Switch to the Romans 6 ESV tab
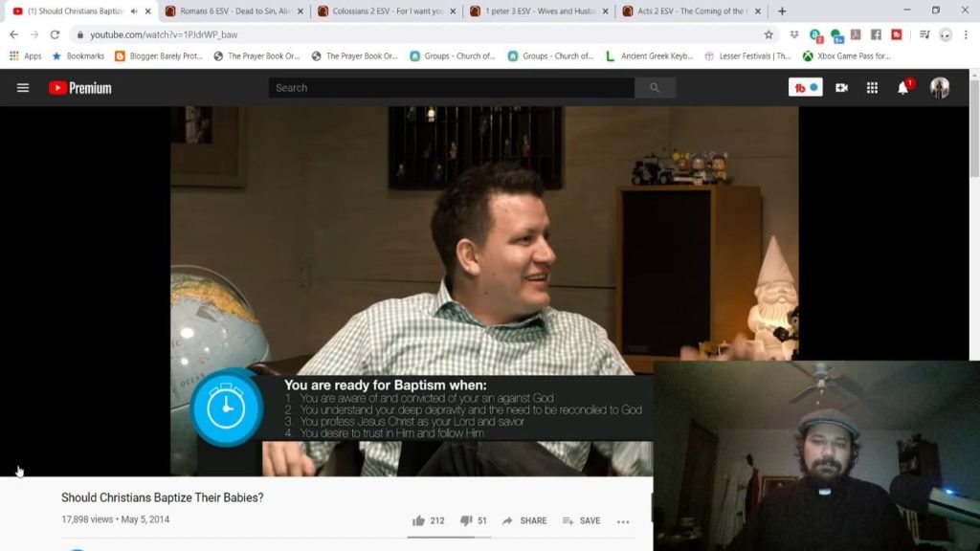The image size is (980, 551). point(233,11)
